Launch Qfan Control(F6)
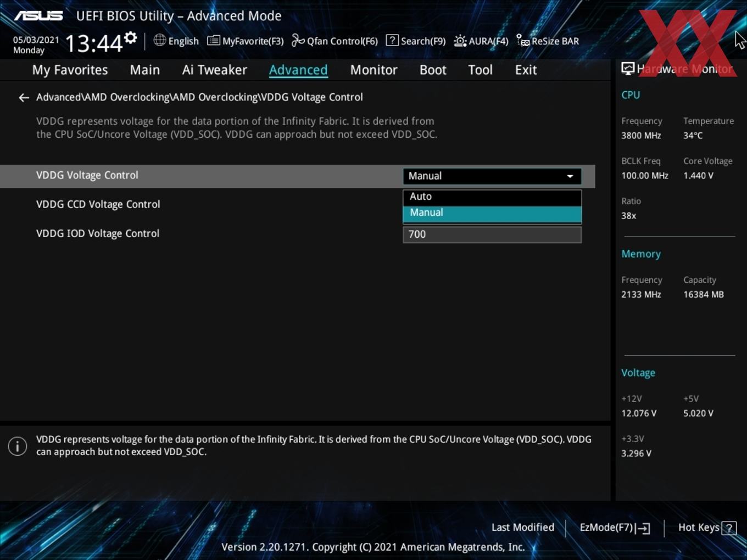This screenshot has height=560, width=747. [x=335, y=41]
